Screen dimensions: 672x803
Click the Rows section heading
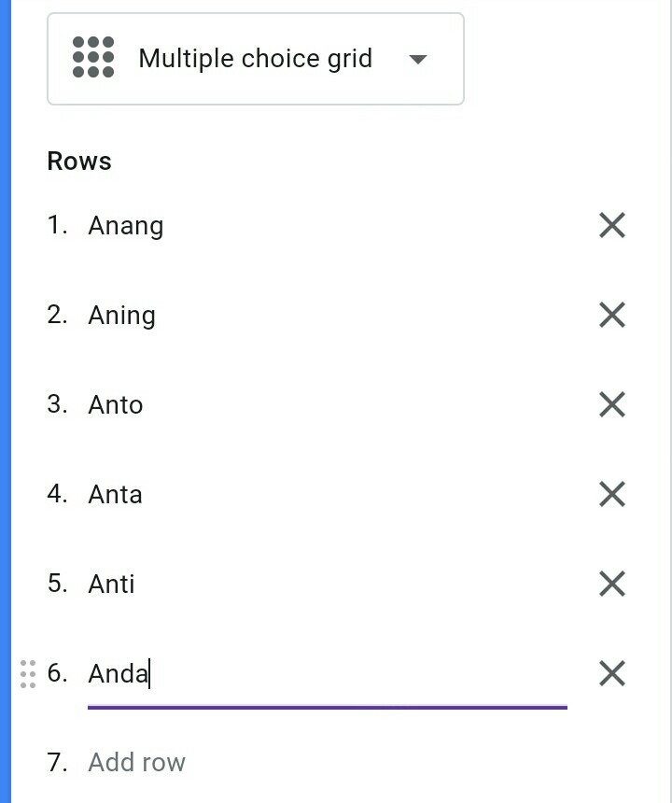pyautogui.click(x=79, y=162)
